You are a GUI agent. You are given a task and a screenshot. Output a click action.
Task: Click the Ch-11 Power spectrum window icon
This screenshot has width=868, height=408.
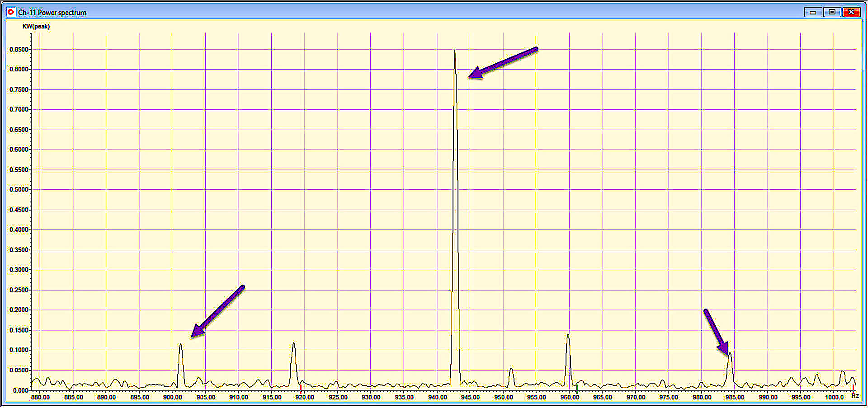click(x=11, y=12)
